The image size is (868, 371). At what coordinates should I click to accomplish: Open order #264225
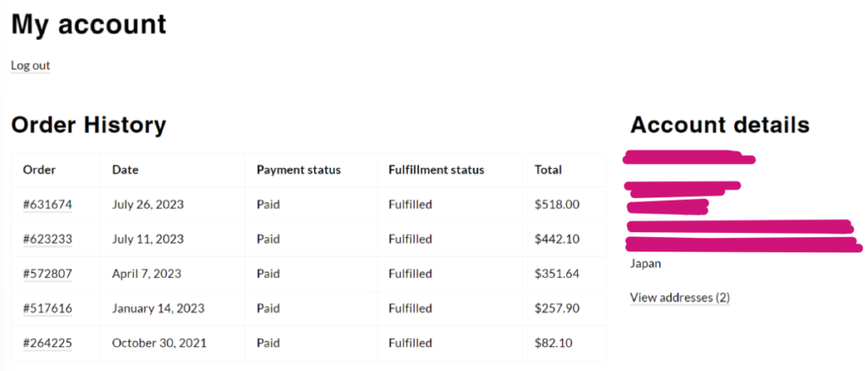click(x=47, y=343)
